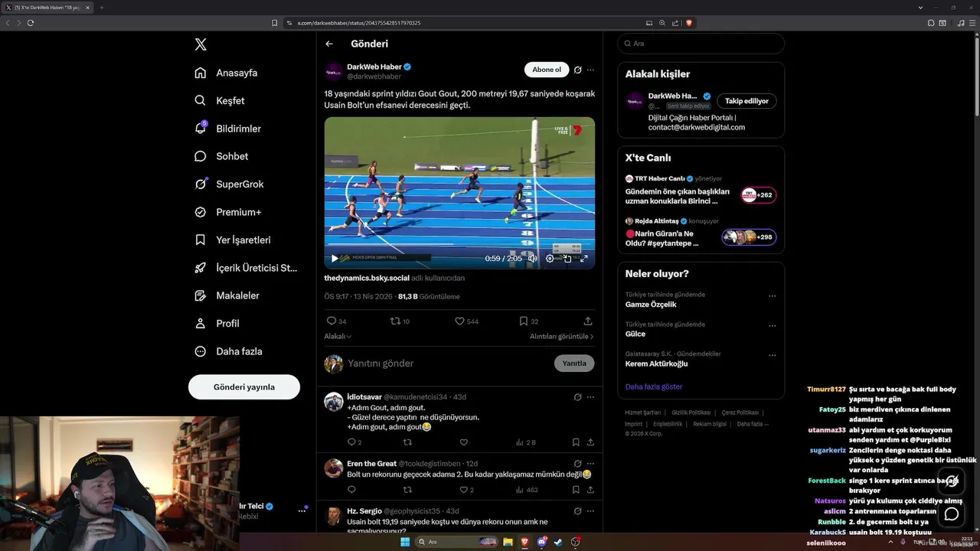This screenshot has height=551, width=980.
Task: Open Keşfet in sidebar
Action: point(220,100)
